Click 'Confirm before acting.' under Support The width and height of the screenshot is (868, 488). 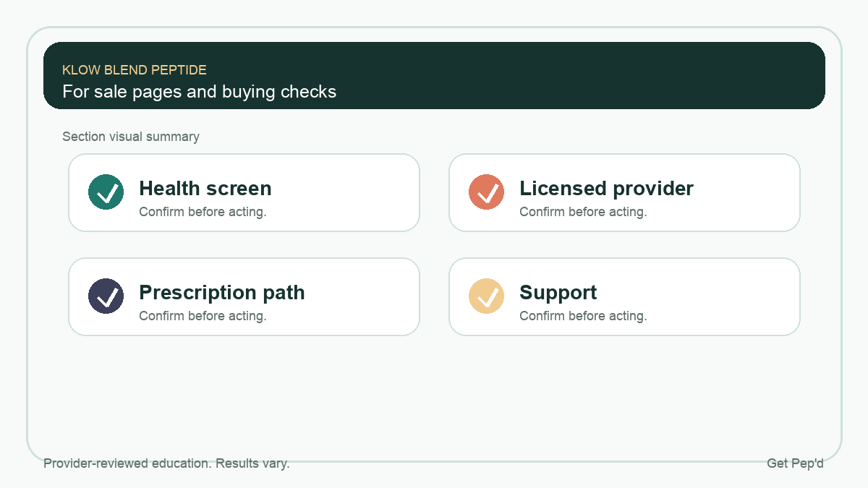pyautogui.click(x=583, y=316)
